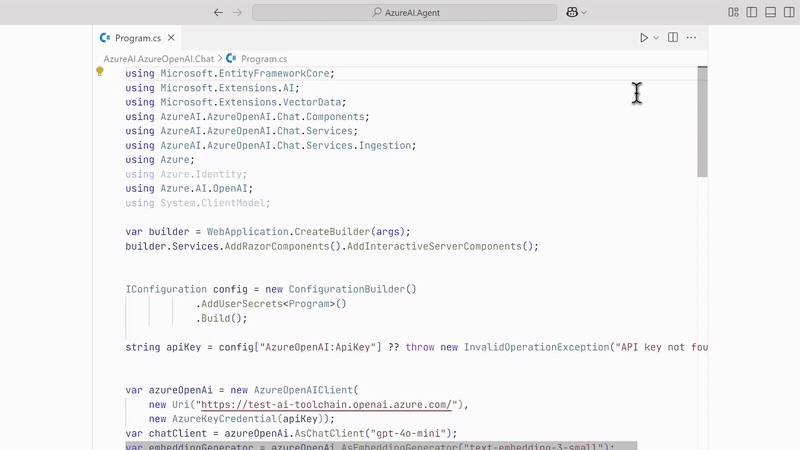The height and width of the screenshot is (450, 800).
Task: Open the customize layout icon
Action: pos(733,12)
